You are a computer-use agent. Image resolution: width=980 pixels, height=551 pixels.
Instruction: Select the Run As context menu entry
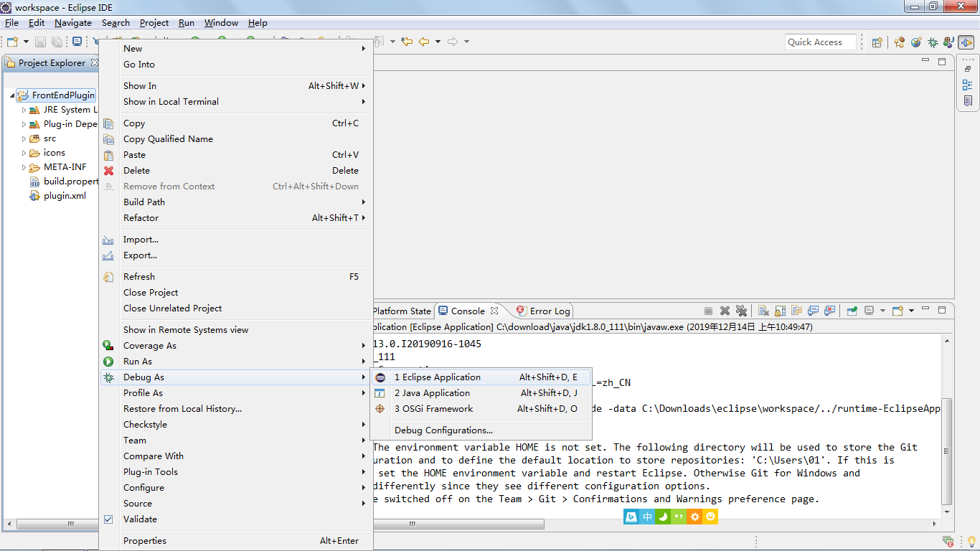click(x=235, y=362)
